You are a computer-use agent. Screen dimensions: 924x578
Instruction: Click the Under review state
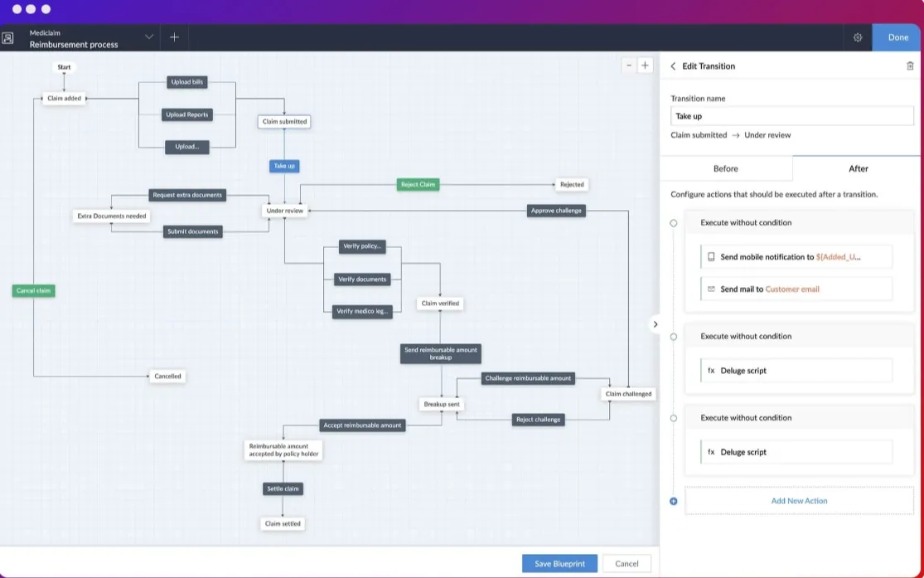click(x=284, y=211)
